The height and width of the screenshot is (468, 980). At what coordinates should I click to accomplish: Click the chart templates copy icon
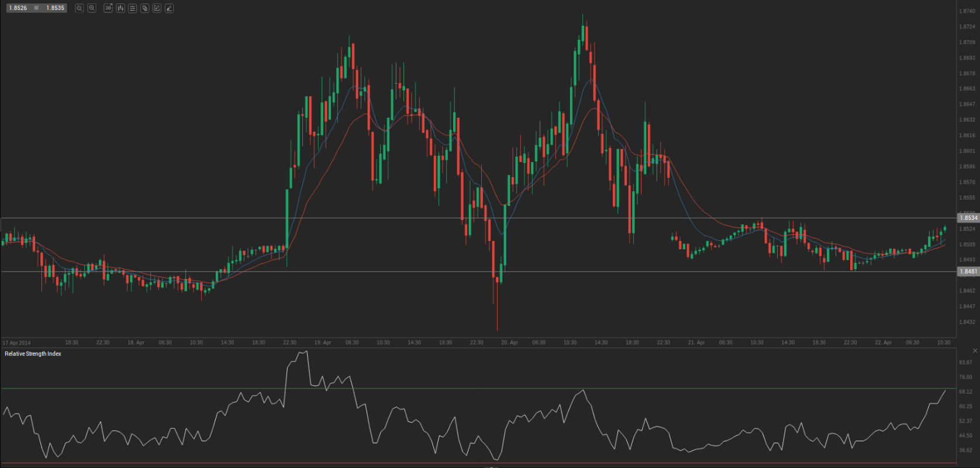pos(145,8)
